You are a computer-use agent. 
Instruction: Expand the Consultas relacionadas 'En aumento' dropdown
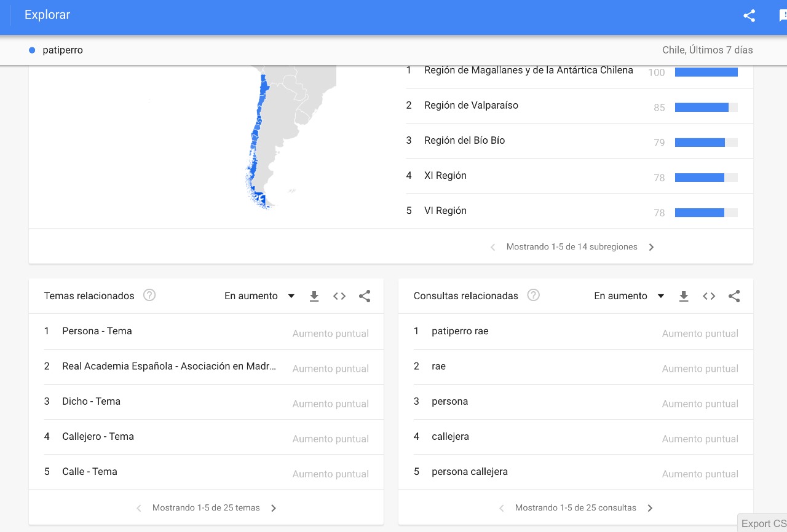pyautogui.click(x=629, y=296)
